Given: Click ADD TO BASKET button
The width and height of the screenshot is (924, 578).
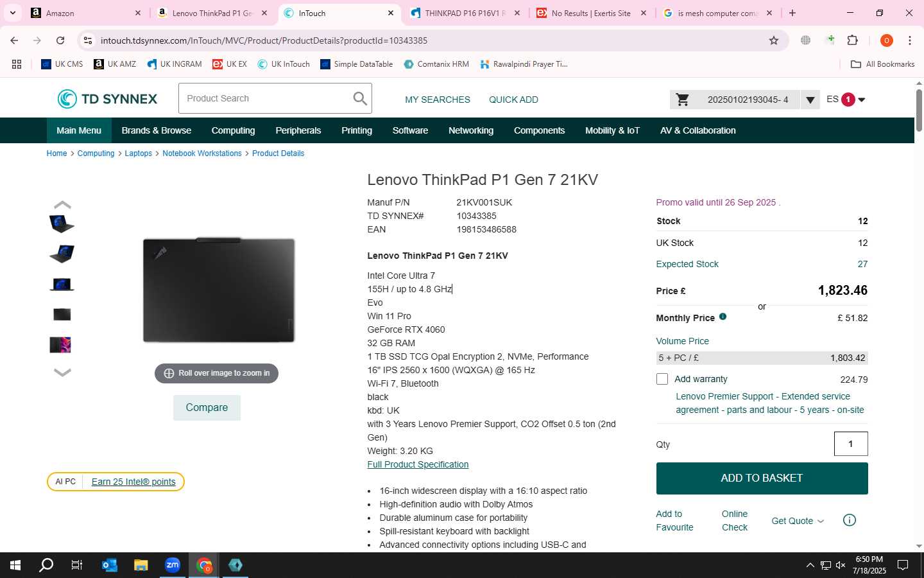Looking at the screenshot, I should click(x=762, y=478).
